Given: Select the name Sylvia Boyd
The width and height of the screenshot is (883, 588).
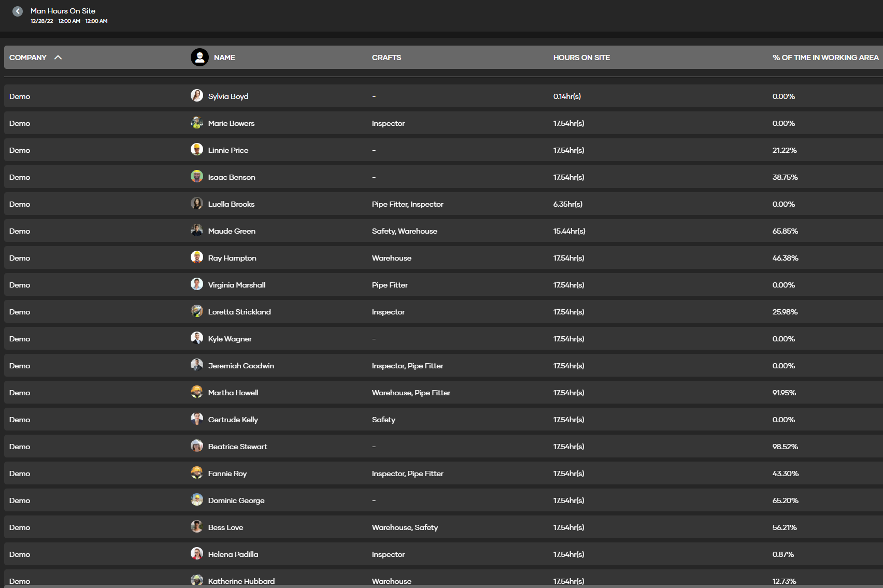Looking at the screenshot, I should (228, 96).
